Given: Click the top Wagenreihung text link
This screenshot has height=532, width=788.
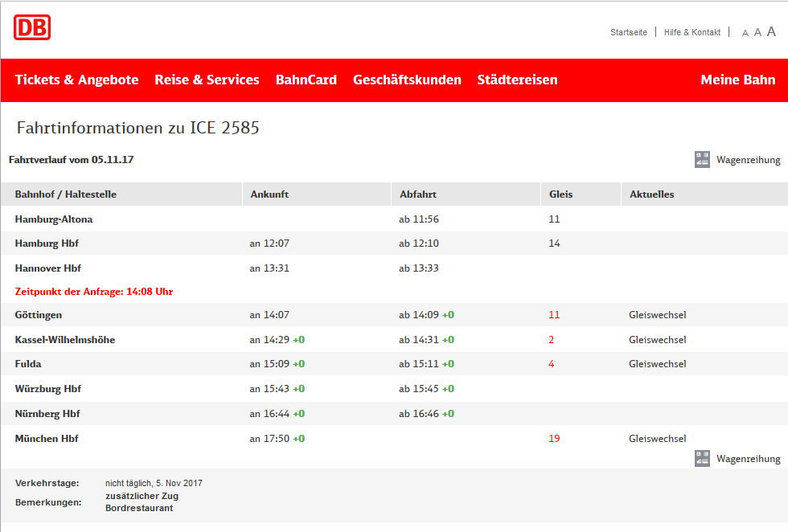Looking at the screenshot, I should tap(748, 160).
